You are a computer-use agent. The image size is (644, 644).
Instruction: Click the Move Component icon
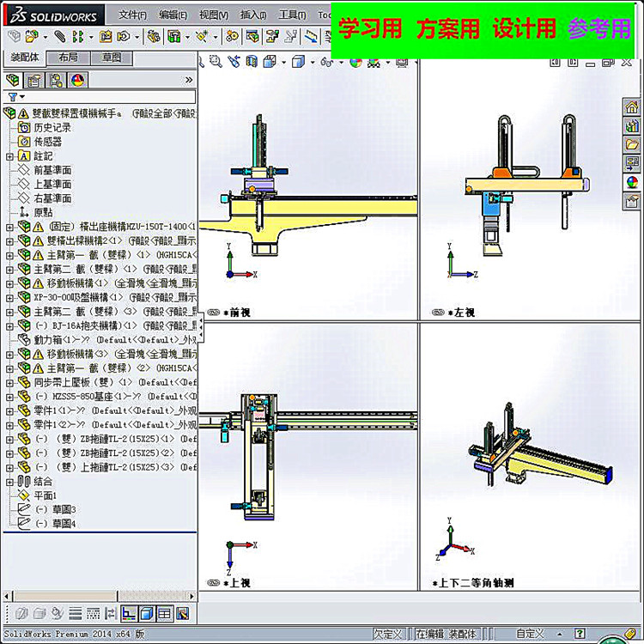tap(123, 37)
